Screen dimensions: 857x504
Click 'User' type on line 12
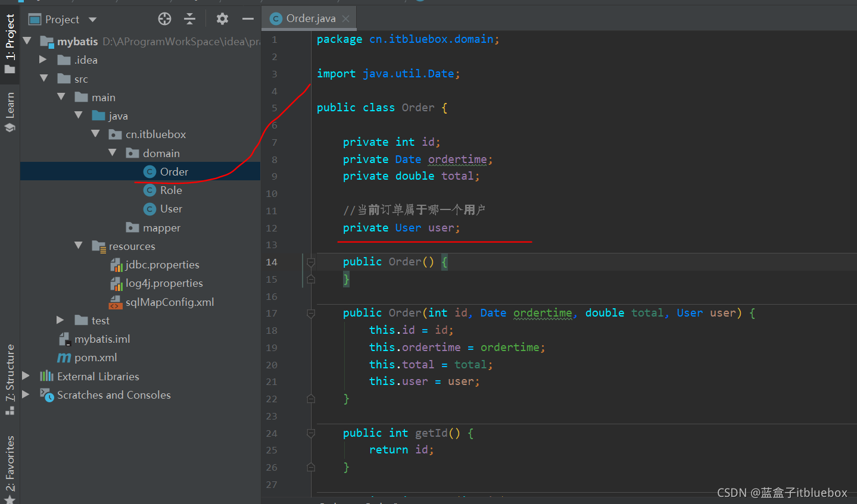[408, 228]
